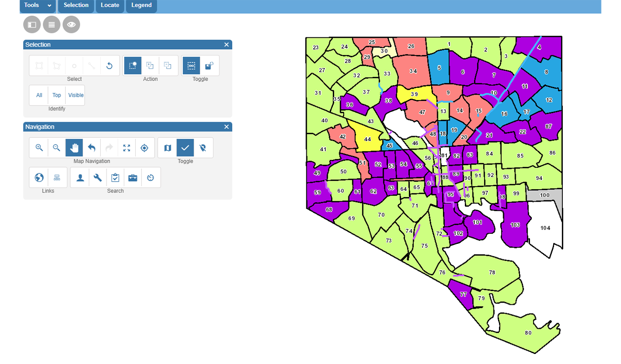Toggle the checkmark option in Navigation
Viewport: 621px width, 364px height.
tap(185, 148)
